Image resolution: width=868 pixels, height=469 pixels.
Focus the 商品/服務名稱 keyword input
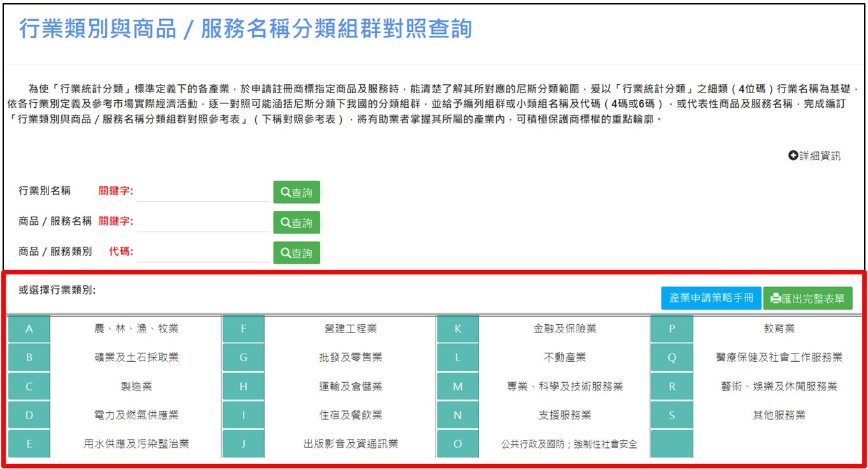(x=203, y=222)
